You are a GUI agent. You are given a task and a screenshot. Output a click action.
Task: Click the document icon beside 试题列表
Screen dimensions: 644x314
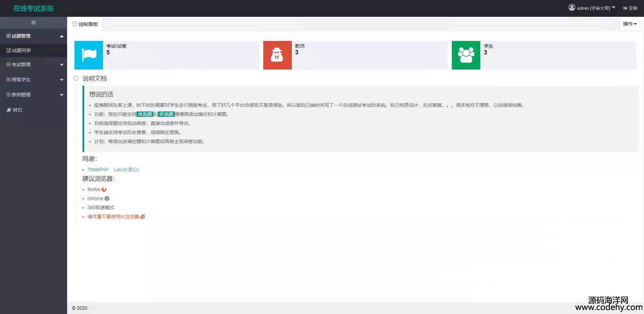coord(9,50)
